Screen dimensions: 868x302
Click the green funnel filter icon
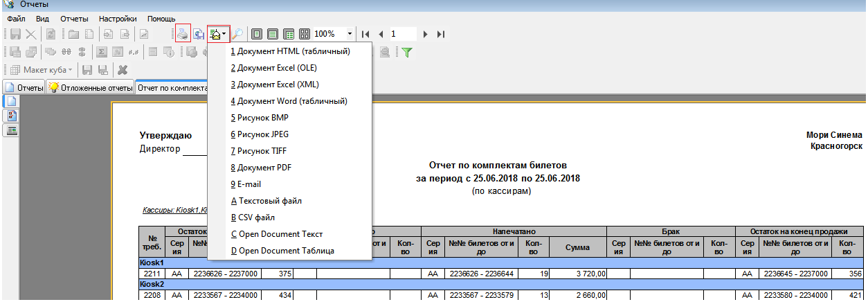[408, 51]
